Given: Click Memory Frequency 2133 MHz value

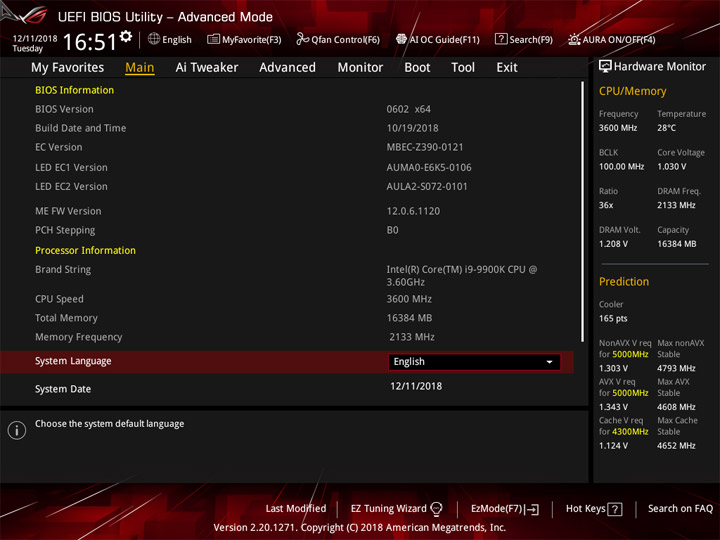Looking at the screenshot, I should point(412,337).
